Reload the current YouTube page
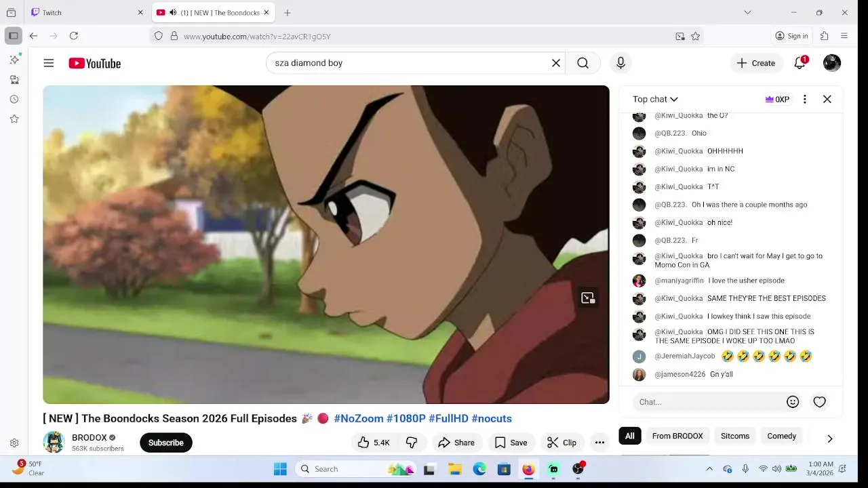868x488 pixels. click(x=74, y=36)
